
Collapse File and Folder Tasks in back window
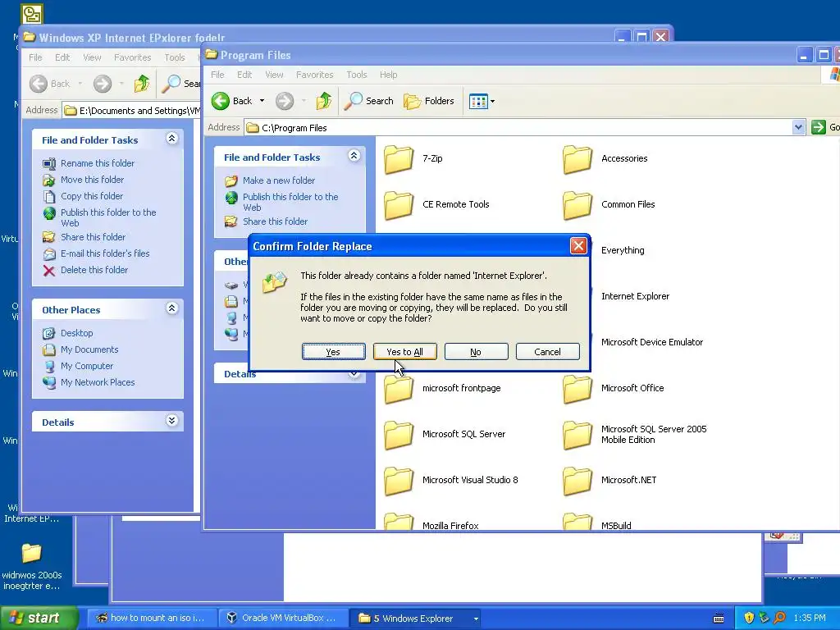171,138
